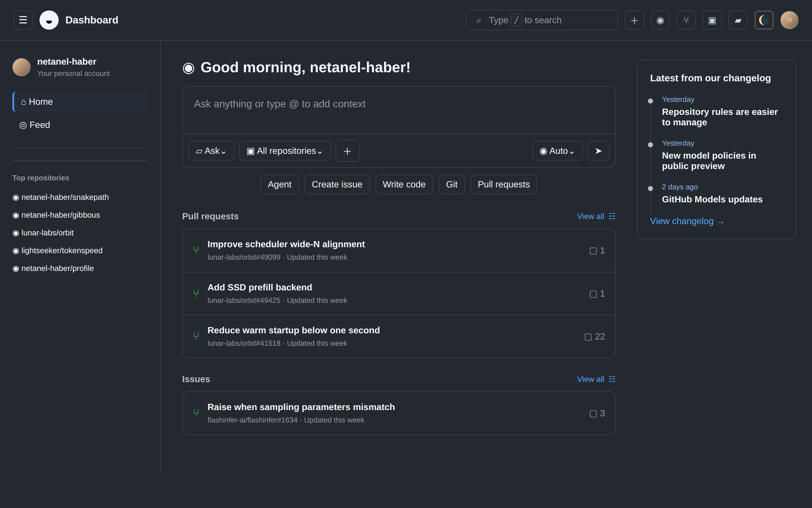Click lunar-labs/orbit#41518 reference text
The width and height of the screenshot is (812, 508).
(x=244, y=344)
